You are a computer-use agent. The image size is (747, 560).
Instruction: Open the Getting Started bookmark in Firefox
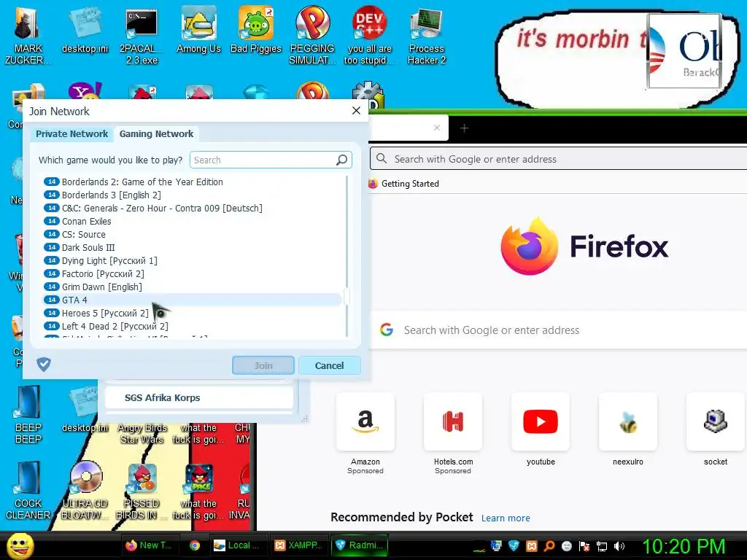(x=404, y=183)
